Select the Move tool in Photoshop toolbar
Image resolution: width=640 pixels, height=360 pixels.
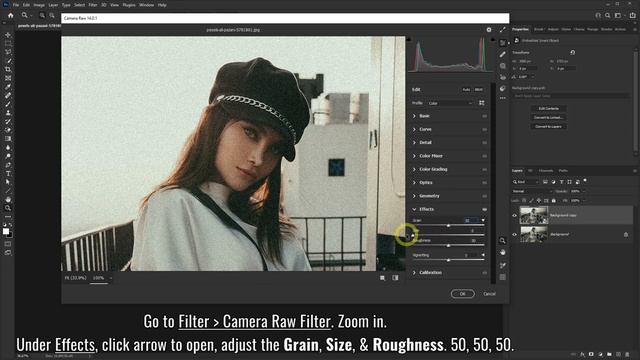pyautogui.click(x=8, y=35)
